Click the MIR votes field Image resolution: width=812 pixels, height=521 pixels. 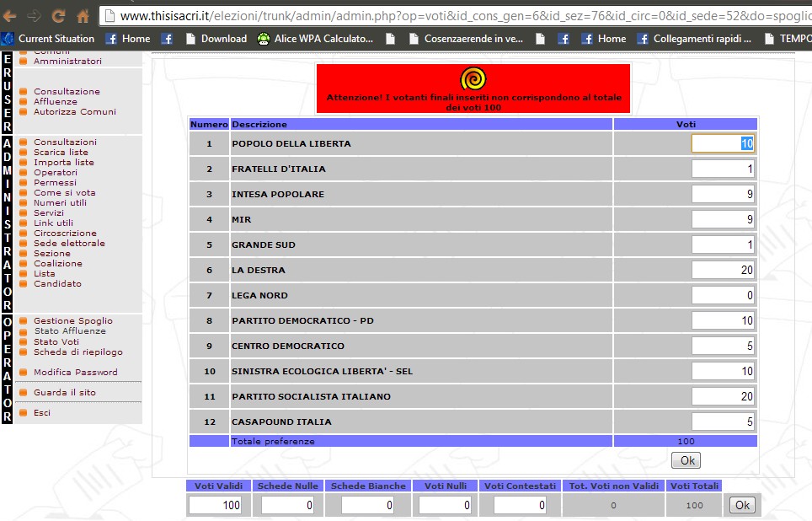click(x=723, y=220)
